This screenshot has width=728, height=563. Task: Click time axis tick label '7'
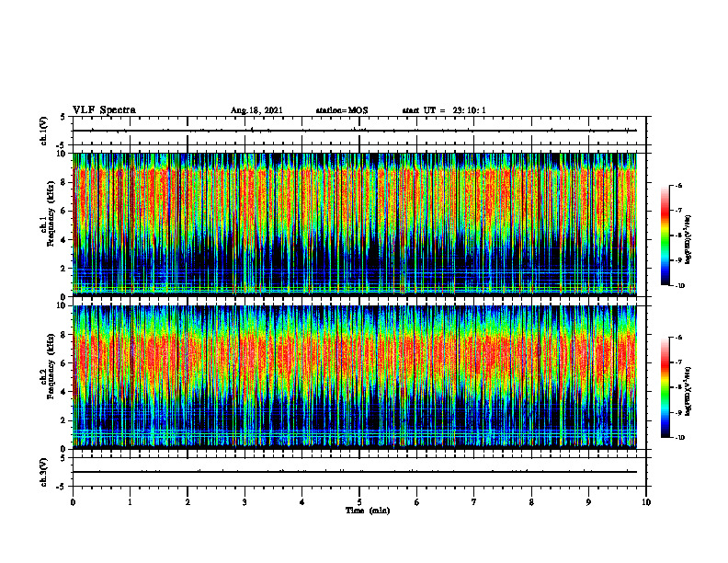click(474, 502)
